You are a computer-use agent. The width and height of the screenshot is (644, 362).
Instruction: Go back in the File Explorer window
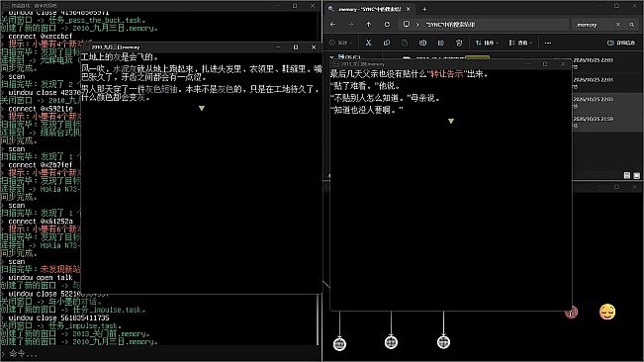pos(332,25)
